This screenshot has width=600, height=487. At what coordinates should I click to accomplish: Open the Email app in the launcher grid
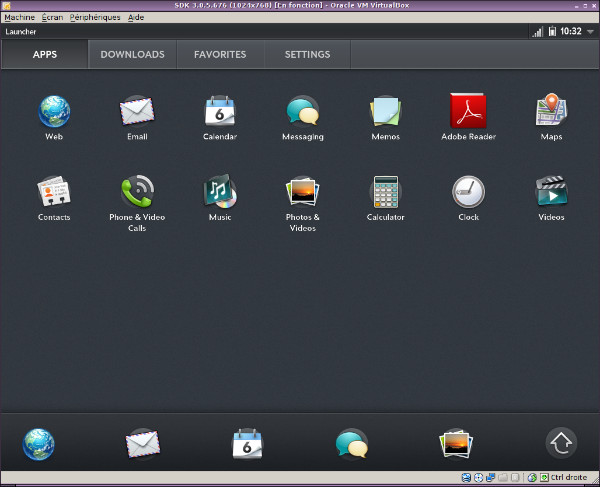click(x=137, y=117)
